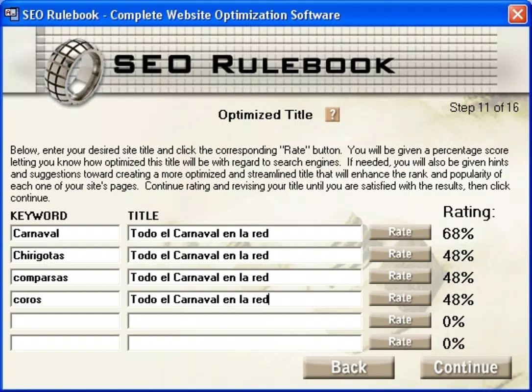Rate the title for keyword Chirigotas
532x392 pixels.
coord(400,254)
